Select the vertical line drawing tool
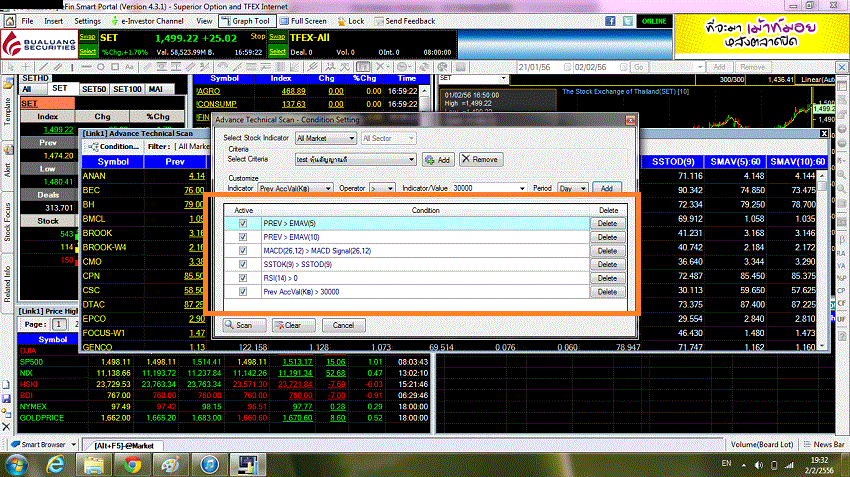 72,67
